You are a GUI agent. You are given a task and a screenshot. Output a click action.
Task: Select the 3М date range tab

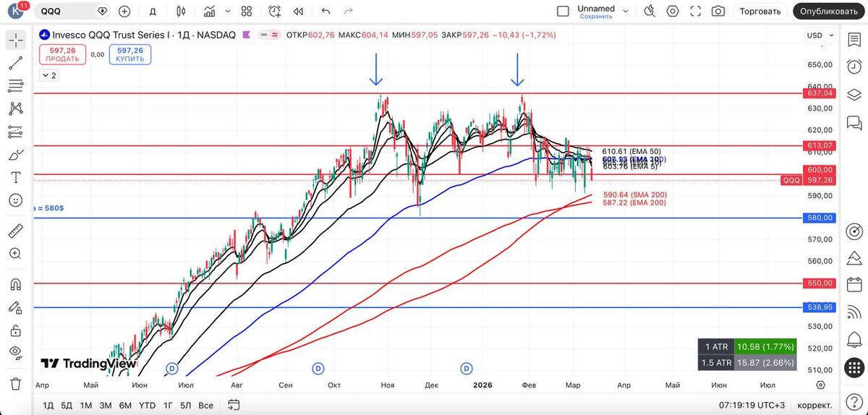[105, 405]
